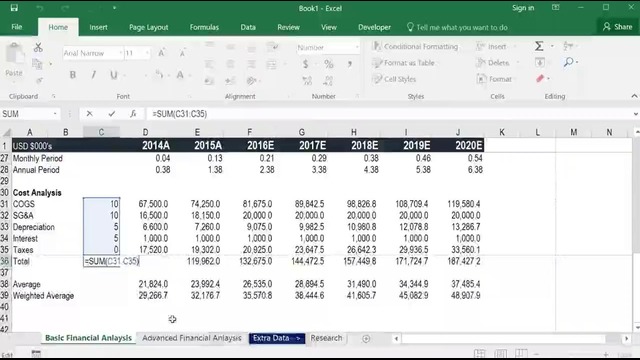Apply the Percent style icon
This screenshot has width=640, height=360.
[x=329, y=64]
